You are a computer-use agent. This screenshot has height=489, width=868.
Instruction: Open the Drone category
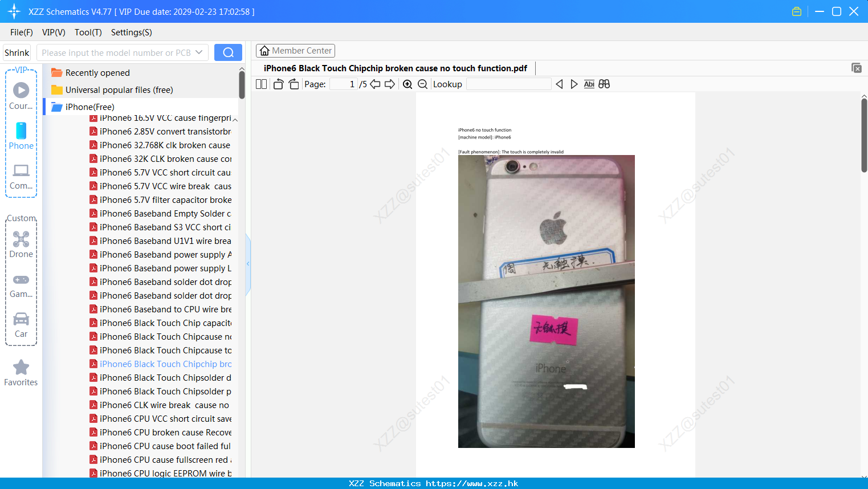[x=21, y=244]
